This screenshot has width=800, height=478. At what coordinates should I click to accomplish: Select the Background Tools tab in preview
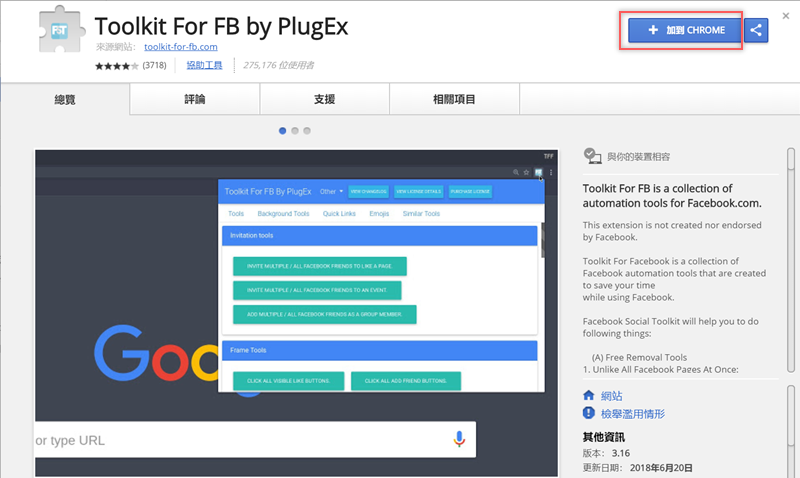pos(283,214)
